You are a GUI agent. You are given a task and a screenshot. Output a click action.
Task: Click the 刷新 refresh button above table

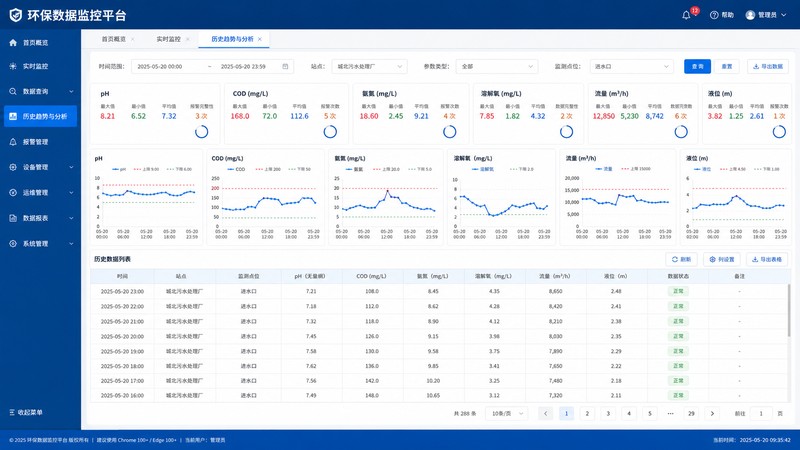tap(681, 259)
